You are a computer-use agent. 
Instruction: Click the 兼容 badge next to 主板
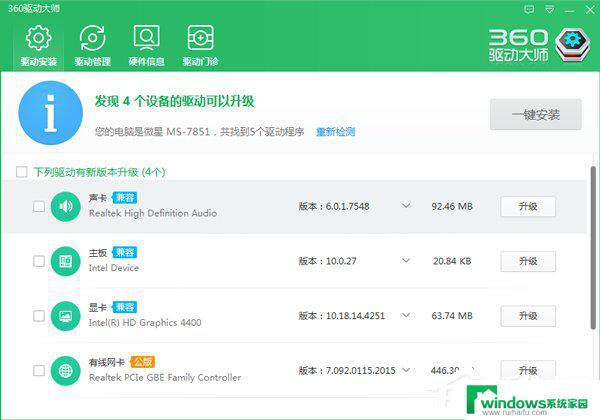pos(124,252)
